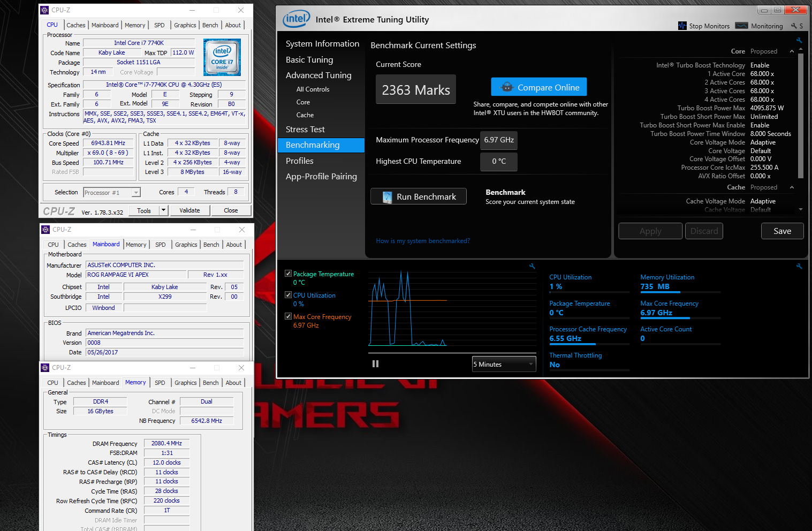
Task: Switch to Bench tab in top CPU-Z window
Action: point(210,25)
